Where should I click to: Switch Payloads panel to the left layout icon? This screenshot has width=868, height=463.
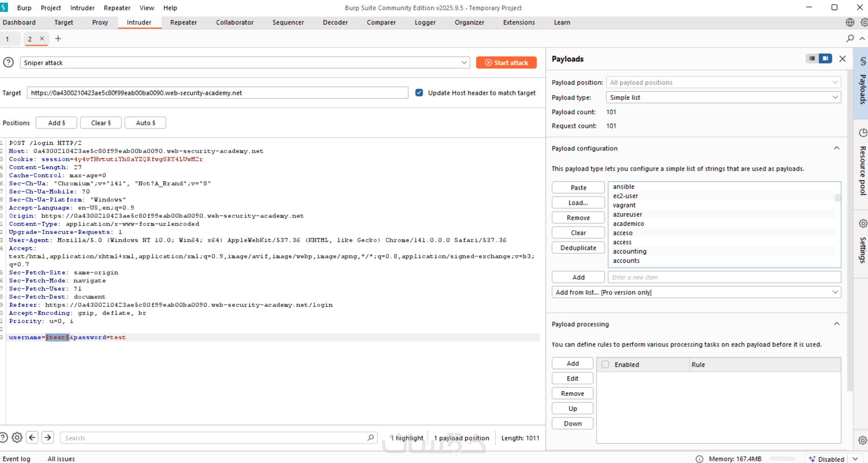click(x=812, y=58)
